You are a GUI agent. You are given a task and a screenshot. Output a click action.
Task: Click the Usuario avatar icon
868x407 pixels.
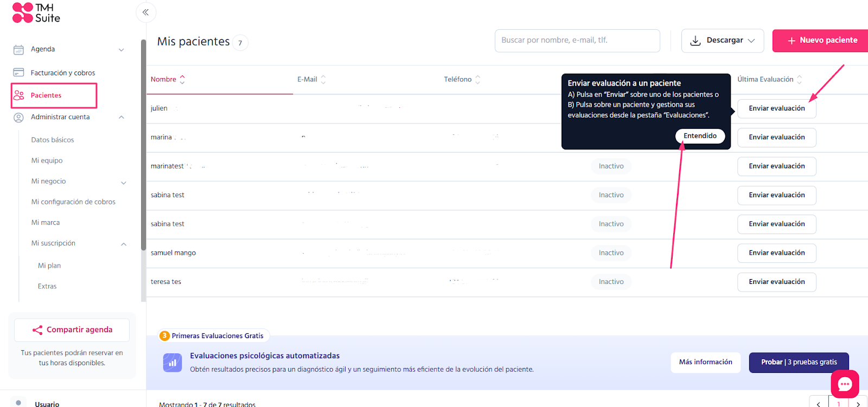point(18,403)
